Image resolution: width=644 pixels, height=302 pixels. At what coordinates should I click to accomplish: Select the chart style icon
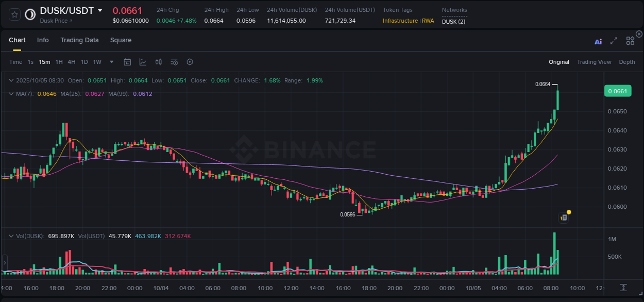(143, 62)
